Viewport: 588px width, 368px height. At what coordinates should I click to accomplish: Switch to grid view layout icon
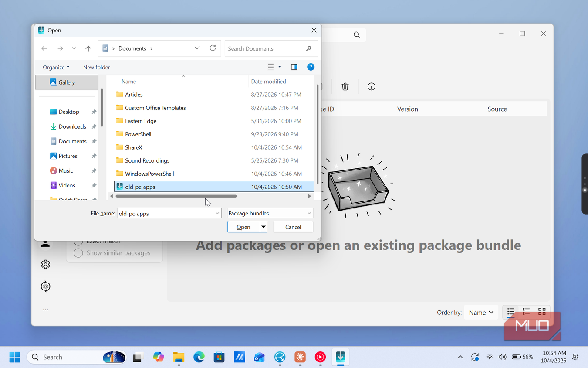click(542, 311)
